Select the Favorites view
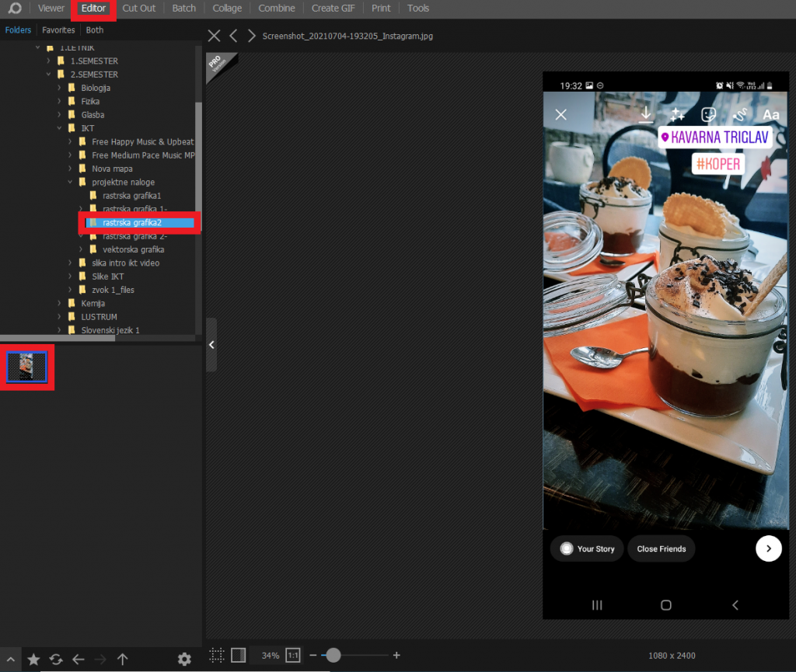The width and height of the screenshot is (796, 672). tap(58, 30)
